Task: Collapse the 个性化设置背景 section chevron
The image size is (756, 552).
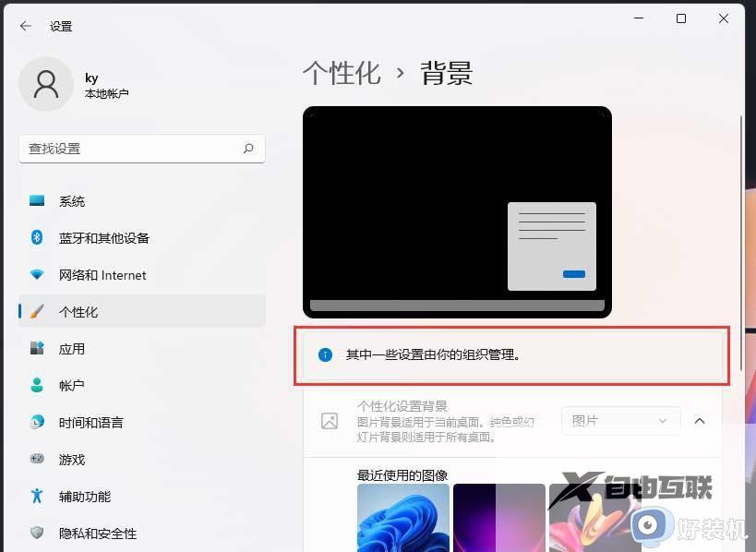Action: (700, 420)
